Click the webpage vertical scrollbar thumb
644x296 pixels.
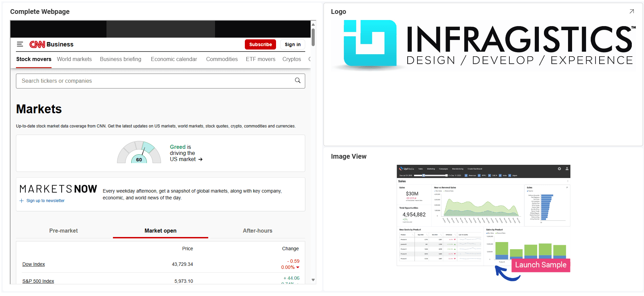click(313, 37)
